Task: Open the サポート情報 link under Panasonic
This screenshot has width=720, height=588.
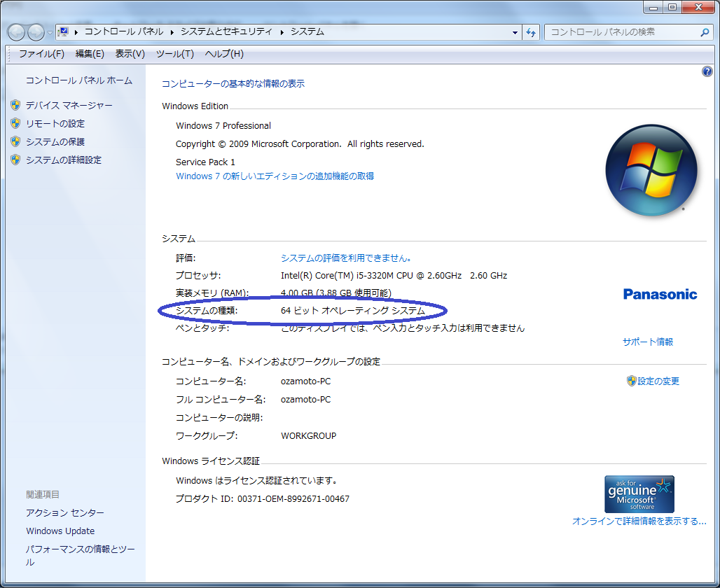Action: (x=647, y=342)
